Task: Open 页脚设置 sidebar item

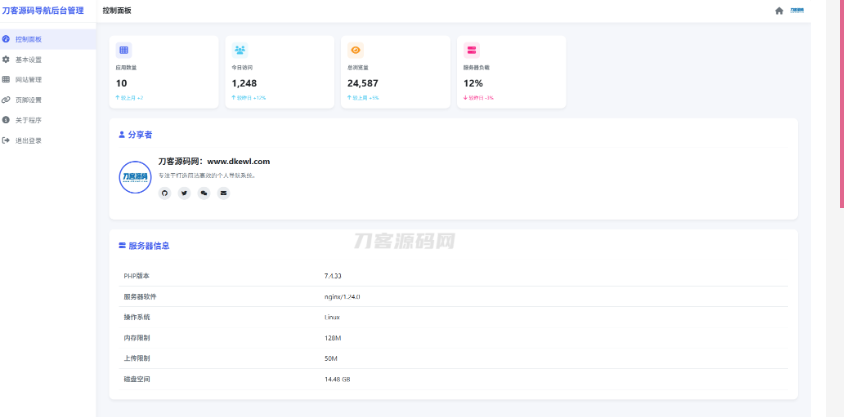Action: tap(29, 100)
